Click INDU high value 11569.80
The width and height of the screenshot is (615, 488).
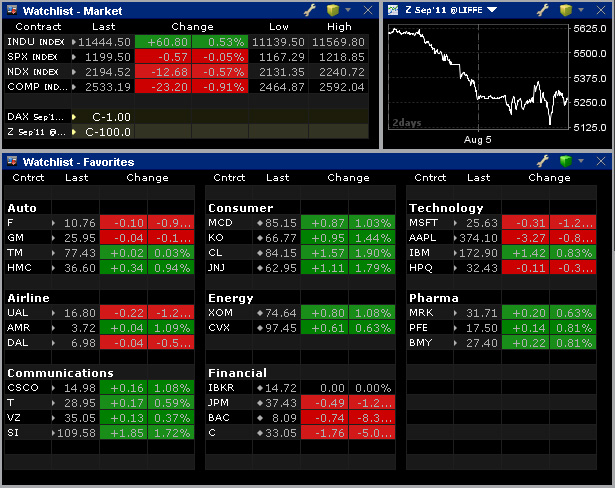[338, 42]
